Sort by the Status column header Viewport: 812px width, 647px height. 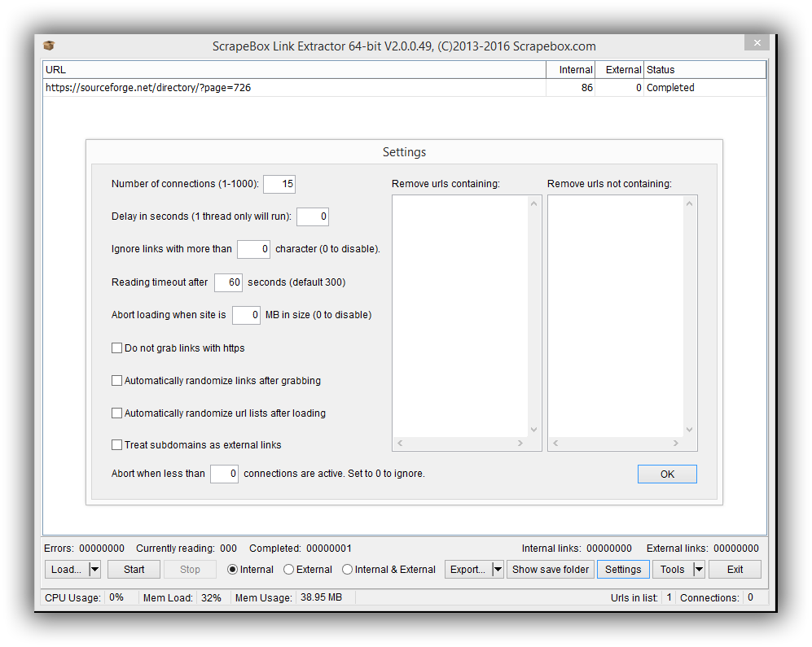704,70
